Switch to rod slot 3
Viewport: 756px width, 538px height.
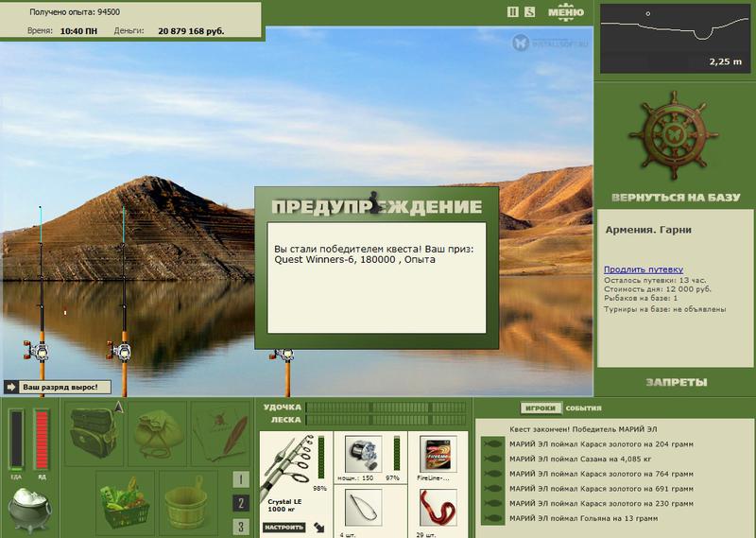pos(241,527)
